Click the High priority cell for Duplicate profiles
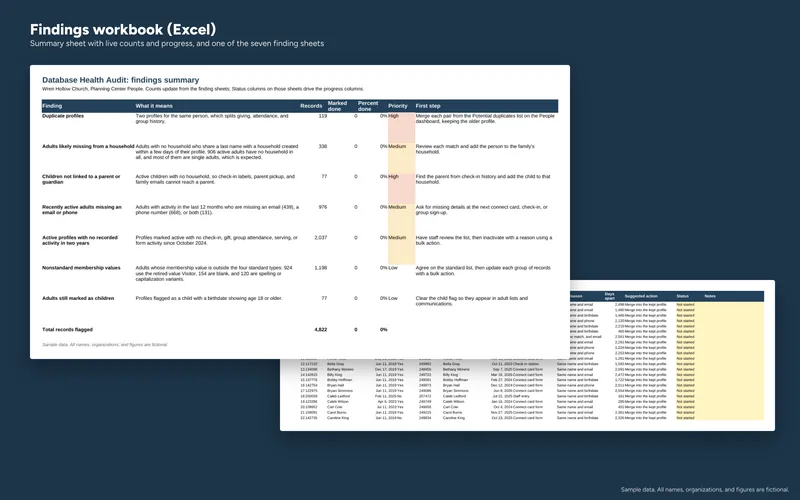 tap(401, 128)
